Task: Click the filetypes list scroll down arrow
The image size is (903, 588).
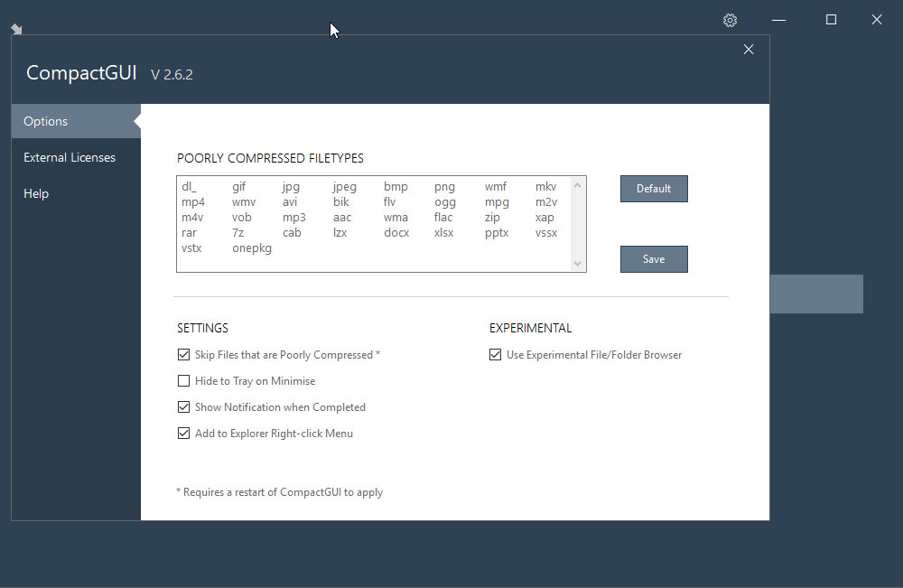Action: tap(578, 264)
